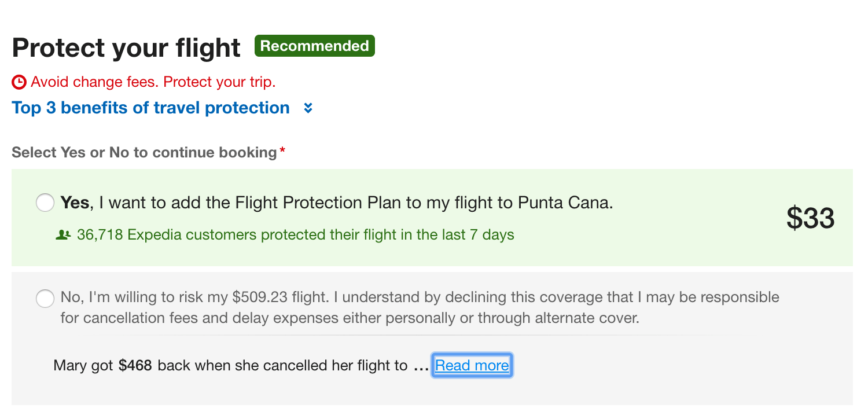Click the $33 protection plan price

click(810, 218)
